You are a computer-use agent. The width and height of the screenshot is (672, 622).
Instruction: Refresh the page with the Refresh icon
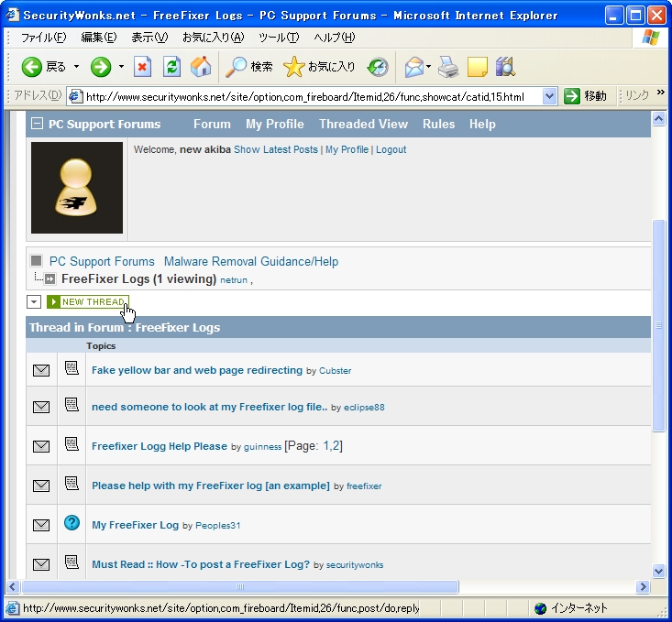(x=171, y=67)
